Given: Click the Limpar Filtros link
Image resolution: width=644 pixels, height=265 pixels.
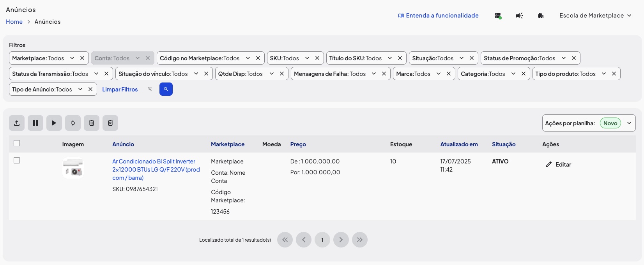Looking at the screenshot, I should pos(120,90).
